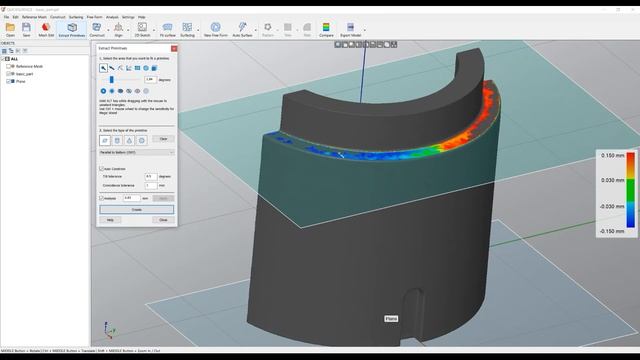This screenshot has height=360, width=640.
Task: Select the first selection mode radio icon
Action: (103, 91)
